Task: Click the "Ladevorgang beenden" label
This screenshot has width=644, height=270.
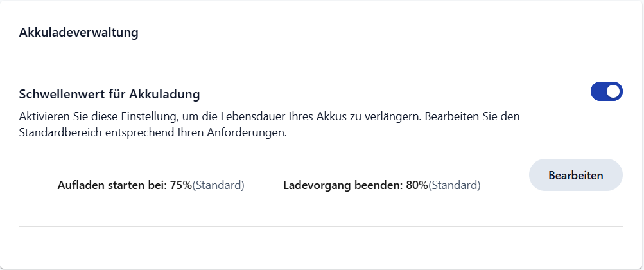Action: [x=343, y=186]
